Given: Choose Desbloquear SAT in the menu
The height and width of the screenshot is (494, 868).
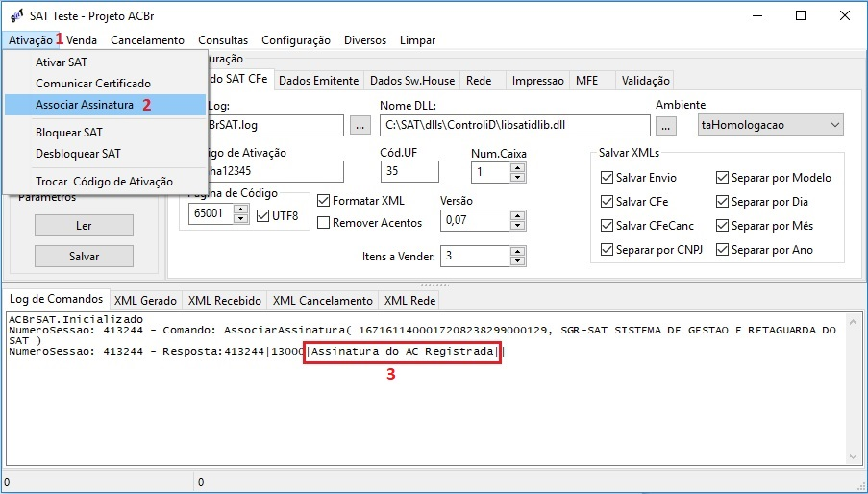Looking at the screenshot, I should coord(105,154).
